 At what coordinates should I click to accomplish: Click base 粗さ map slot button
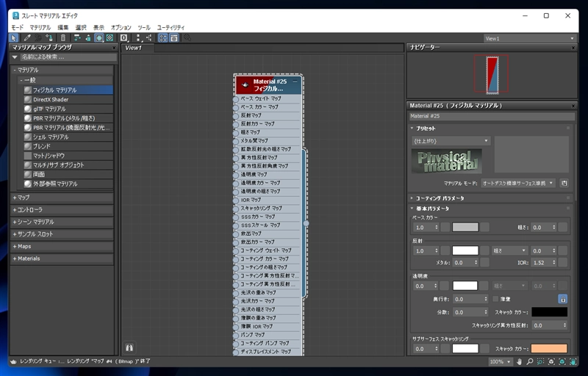562,227
